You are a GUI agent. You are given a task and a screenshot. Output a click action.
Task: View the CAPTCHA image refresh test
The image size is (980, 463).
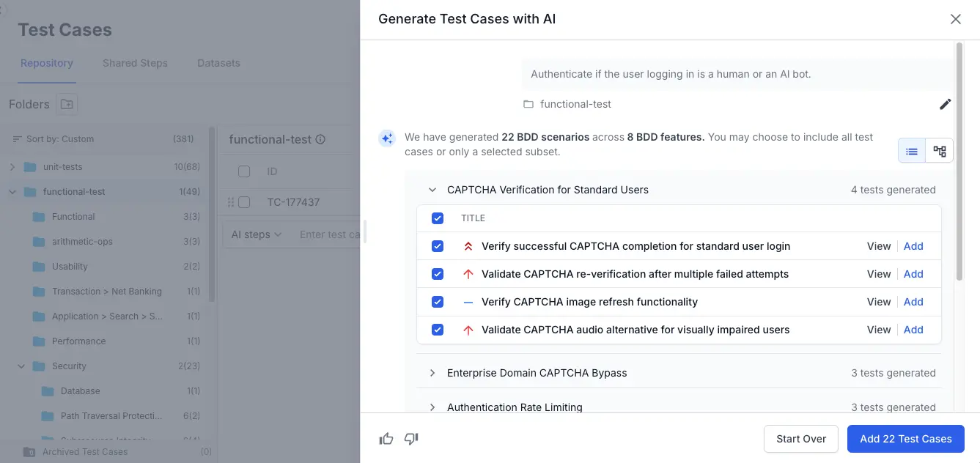click(879, 302)
